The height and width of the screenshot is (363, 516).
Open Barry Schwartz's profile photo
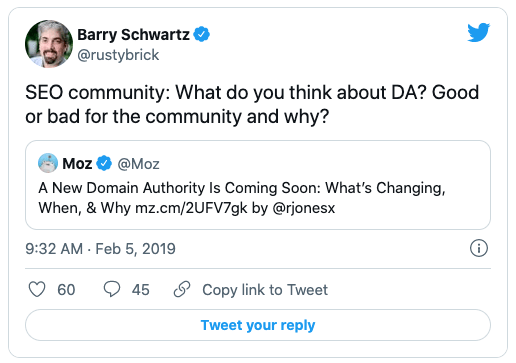point(49,44)
